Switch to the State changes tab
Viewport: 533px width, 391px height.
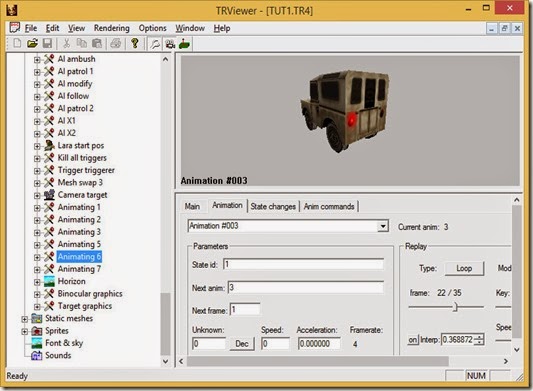tap(273, 206)
